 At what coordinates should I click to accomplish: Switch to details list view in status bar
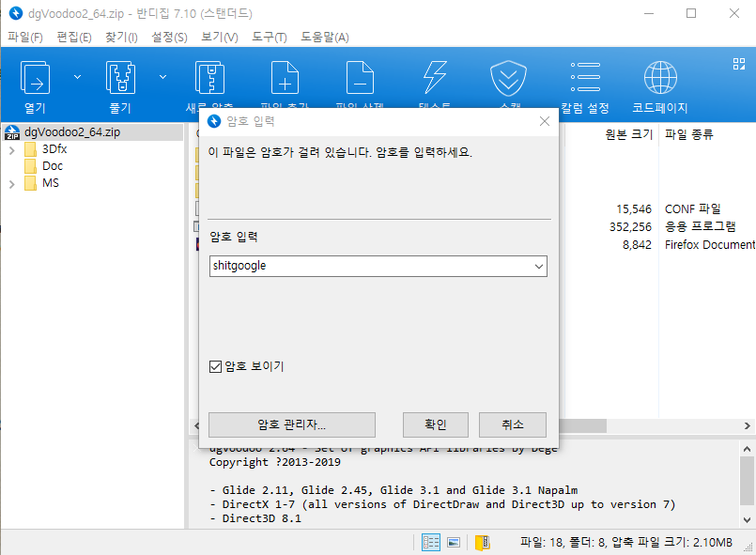tap(430, 543)
